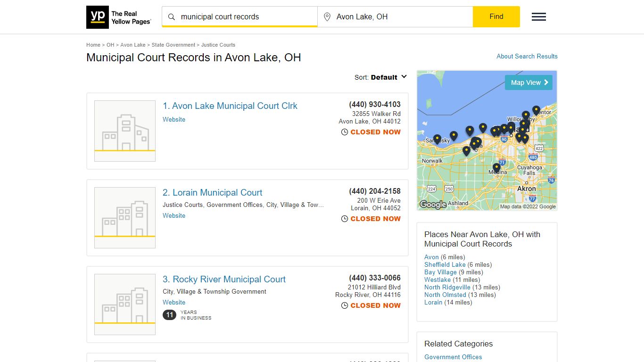Click the Sandusky map pin
The image size is (644, 362).
(437, 140)
